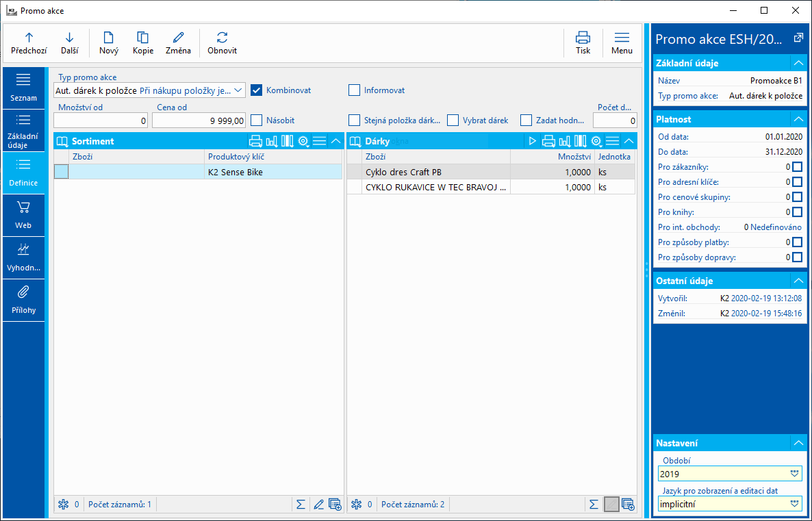Collapse the Nastavení section
Screen dimensions: 812x521
coord(798,443)
